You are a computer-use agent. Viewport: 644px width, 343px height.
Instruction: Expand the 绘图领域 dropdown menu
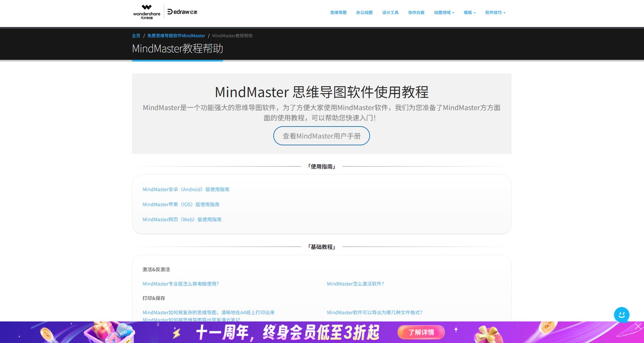pos(444,13)
